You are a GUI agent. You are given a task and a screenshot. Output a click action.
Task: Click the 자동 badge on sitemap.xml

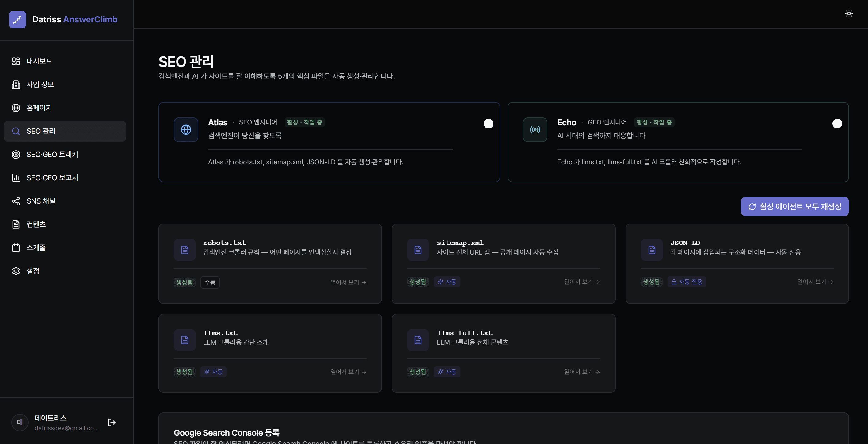[x=447, y=282]
